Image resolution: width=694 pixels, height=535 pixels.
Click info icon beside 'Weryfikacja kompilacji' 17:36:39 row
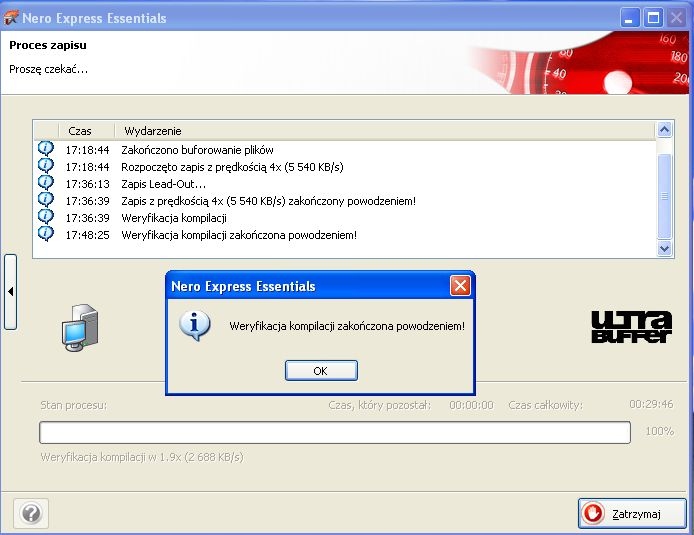(x=46, y=216)
